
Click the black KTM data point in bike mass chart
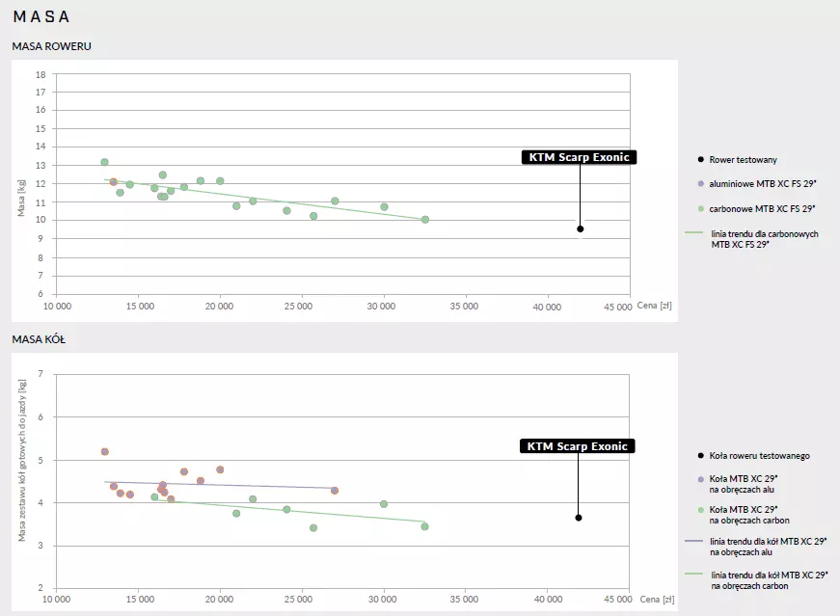pyautogui.click(x=581, y=228)
